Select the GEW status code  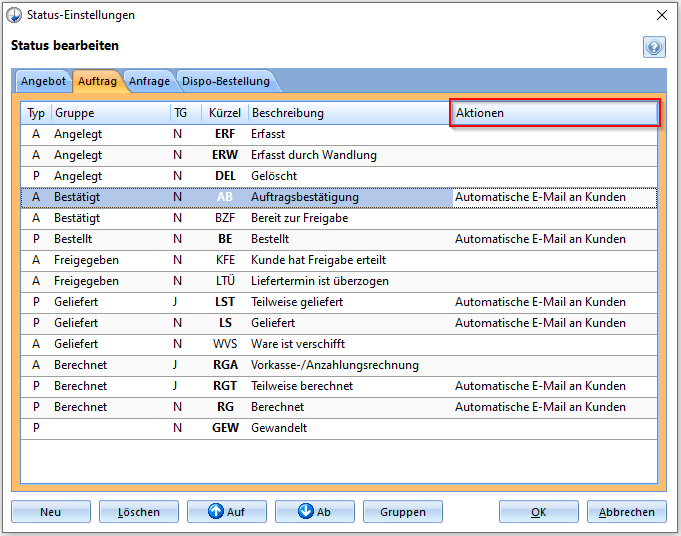pyautogui.click(x=225, y=428)
